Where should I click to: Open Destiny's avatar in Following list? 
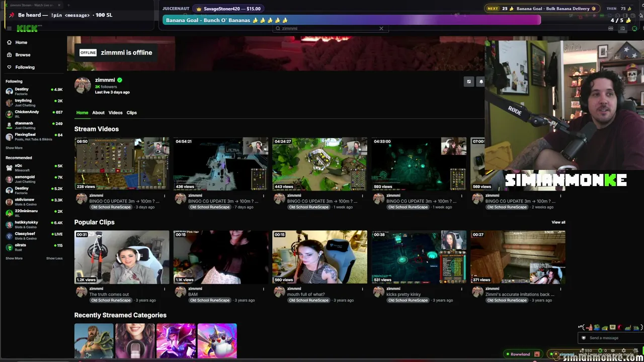pyautogui.click(x=9, y=91)
